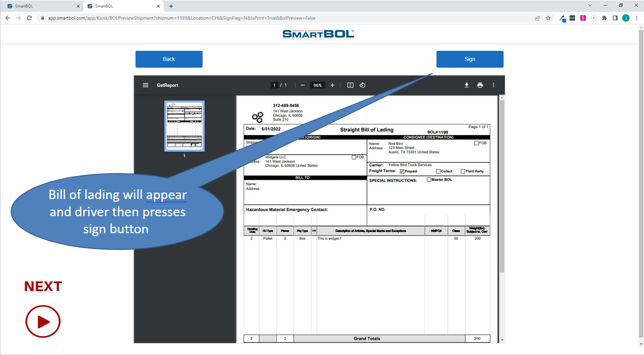Image resolution: width=644 pixels, height=355 pixels.
Task: Click the This is widget 1 description
Action: click(x=329, y=238)
